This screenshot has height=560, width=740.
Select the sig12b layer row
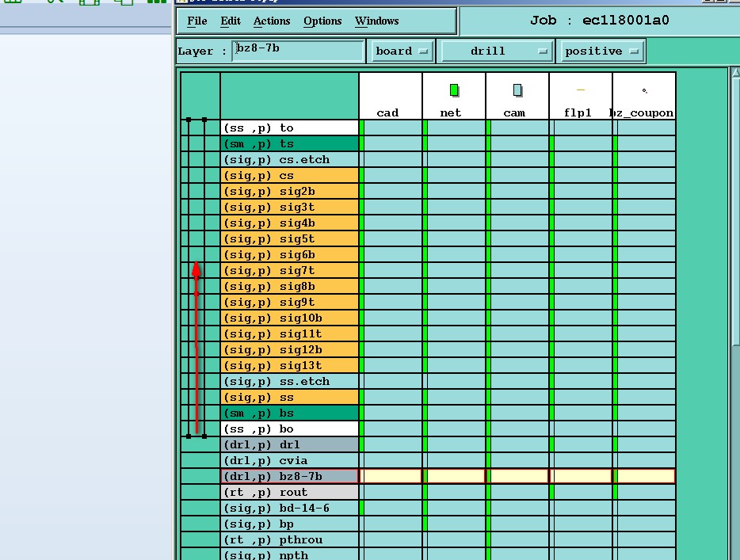289,349
